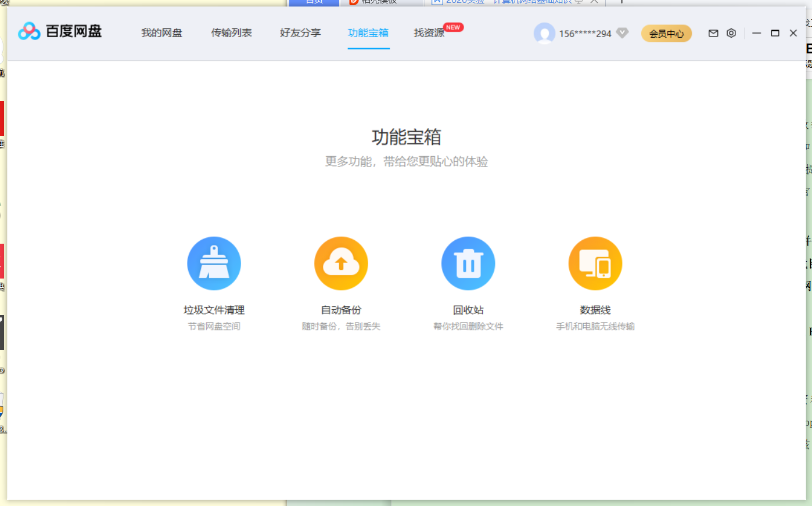This screenshot has height=506, width=812.
Task: Open the 会员中心 membership center
Action: point(666,33)
